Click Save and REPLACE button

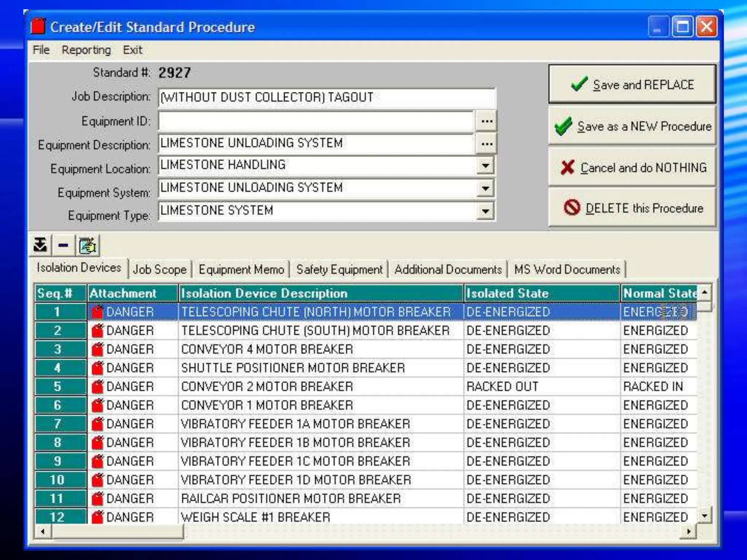click(632, 85)
